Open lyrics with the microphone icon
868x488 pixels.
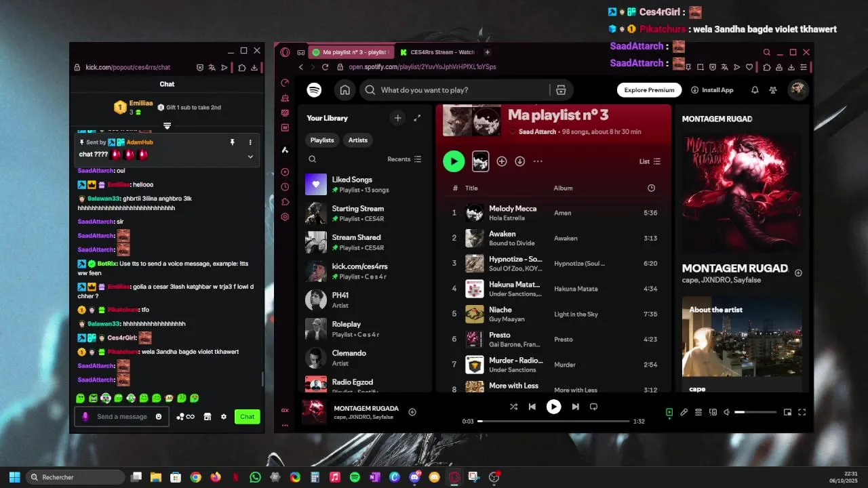[x=684, y=412]
